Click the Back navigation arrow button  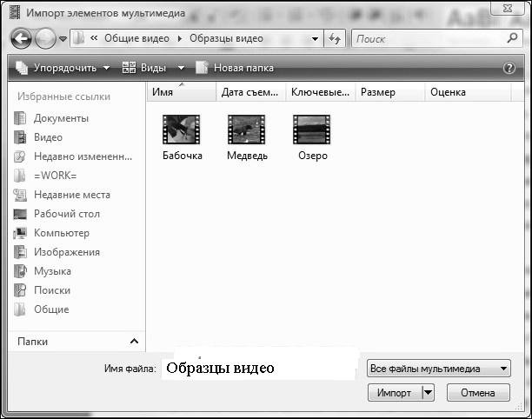(22, 38)
